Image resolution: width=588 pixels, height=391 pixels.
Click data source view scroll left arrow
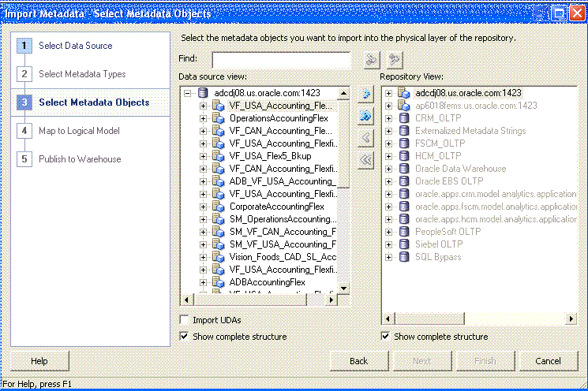pyautogui.click(x=187, y=300)
